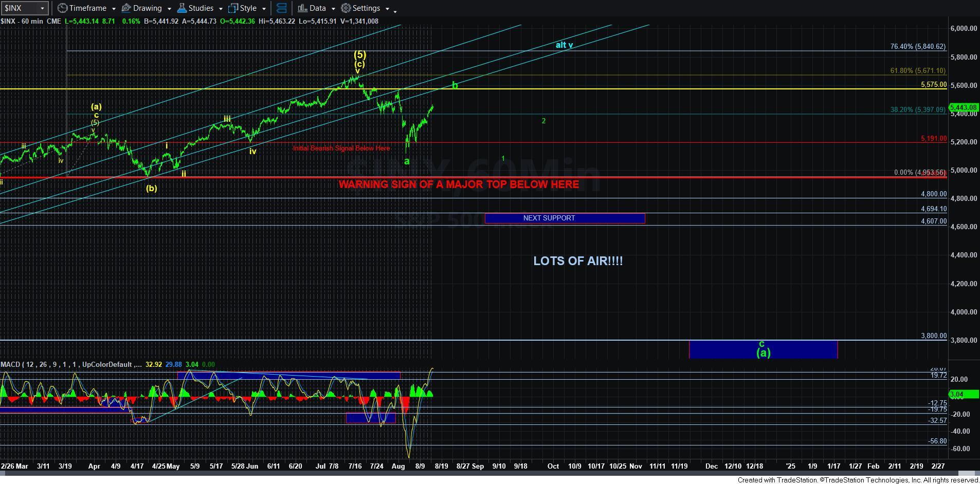The image size is (980, 484).
Task: Click the MACD (12, 26, 9...) study label
Action: tap(71, 364)
